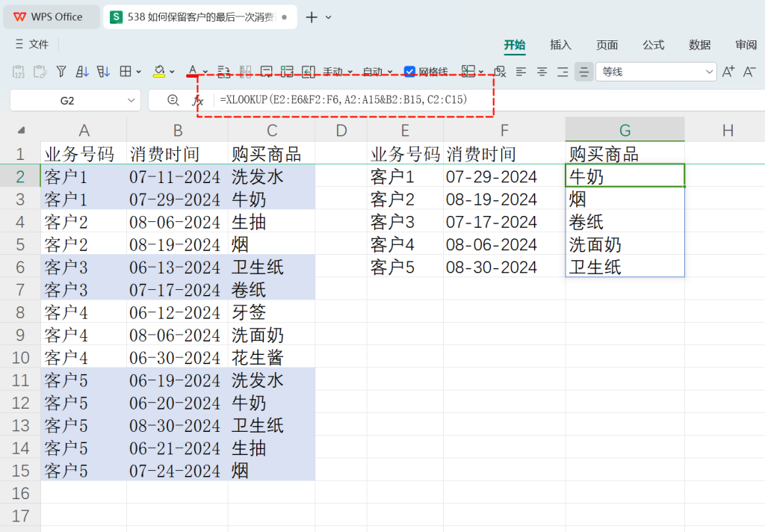765x532 pixels.
Task: Click the font color A icon
Action: [193, 71]
